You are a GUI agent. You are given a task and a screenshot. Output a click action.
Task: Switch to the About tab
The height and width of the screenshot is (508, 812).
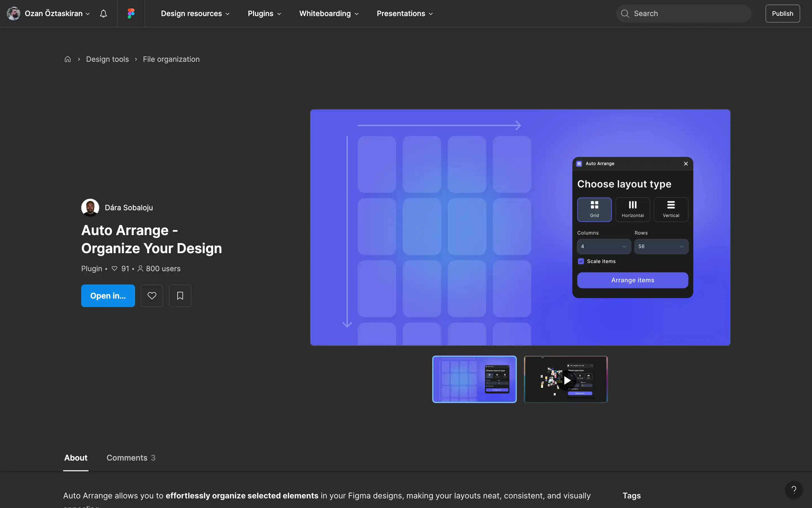[76, 458]
